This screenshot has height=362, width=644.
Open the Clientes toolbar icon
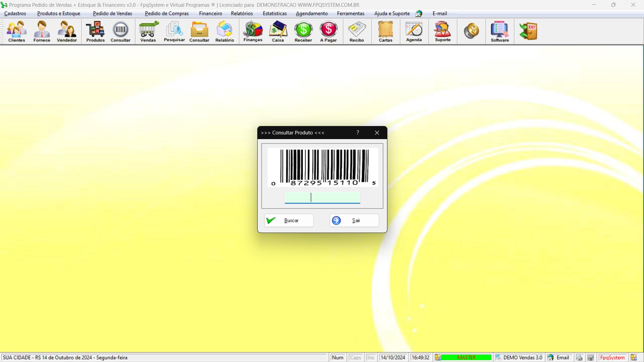click(16, 32)
